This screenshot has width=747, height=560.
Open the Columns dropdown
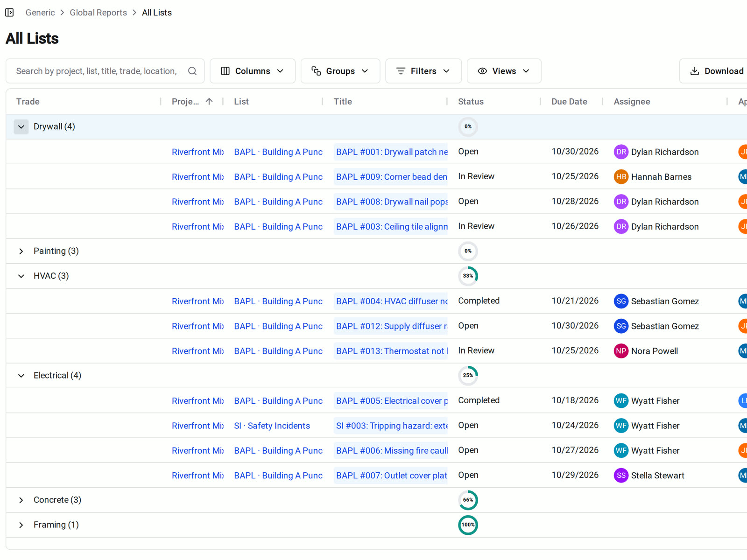point(253,71)
